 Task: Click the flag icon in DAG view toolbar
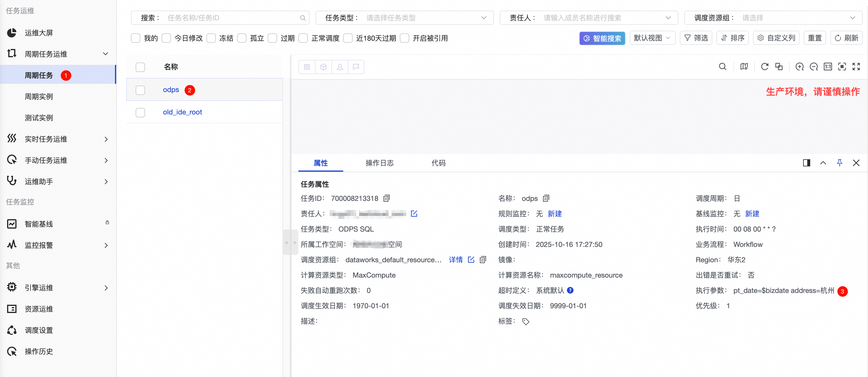tap(356, 67)
